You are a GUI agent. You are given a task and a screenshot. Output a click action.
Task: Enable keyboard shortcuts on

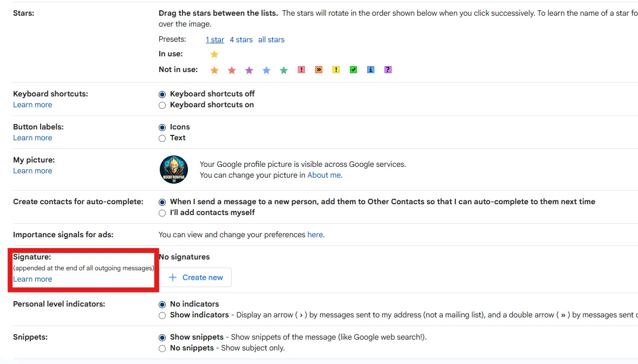162,105
